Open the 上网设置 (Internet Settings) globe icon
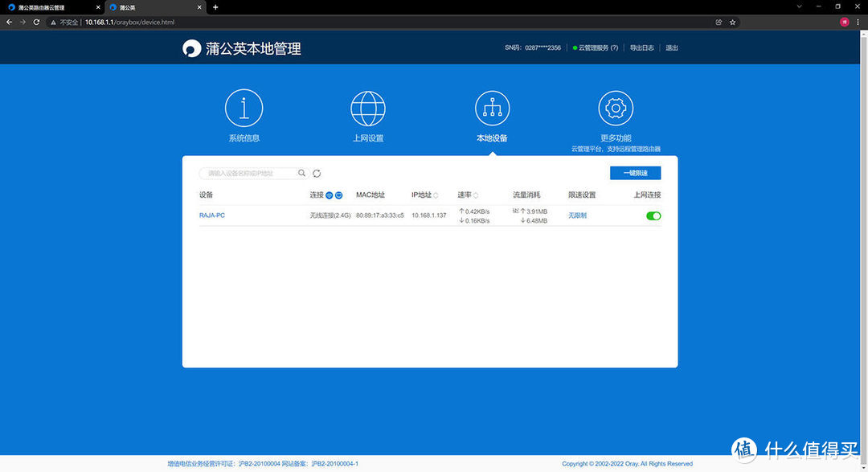 point(368,107)
